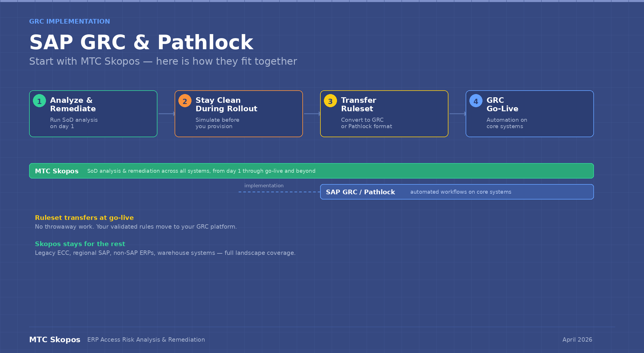Select the yellow step 3 numbered badge
This screenshot has width=644, height=353.
pyautogui.click(x=330, y=101)
